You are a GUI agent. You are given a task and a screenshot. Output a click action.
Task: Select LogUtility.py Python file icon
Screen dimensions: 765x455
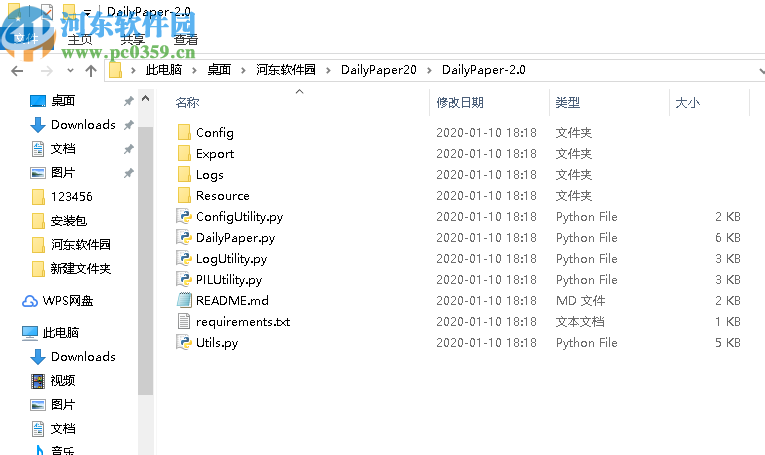pyautogui.click(x=184, y=258)
